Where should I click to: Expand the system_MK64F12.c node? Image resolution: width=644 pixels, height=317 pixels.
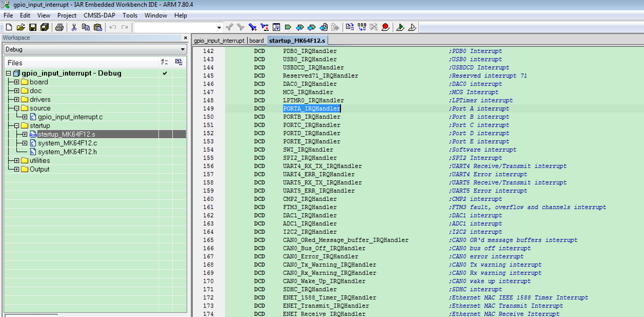point(24,143)
